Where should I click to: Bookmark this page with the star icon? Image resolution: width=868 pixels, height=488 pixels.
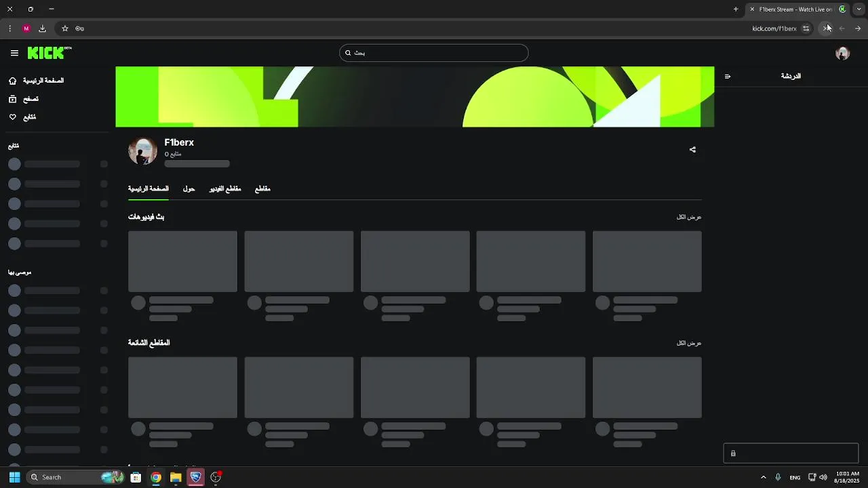(x=65, y=28)
